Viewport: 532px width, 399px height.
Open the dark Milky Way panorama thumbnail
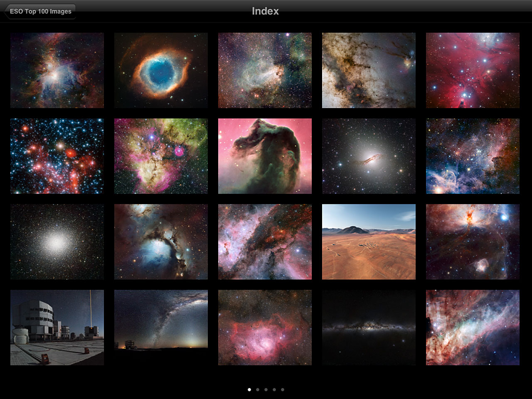369,328
